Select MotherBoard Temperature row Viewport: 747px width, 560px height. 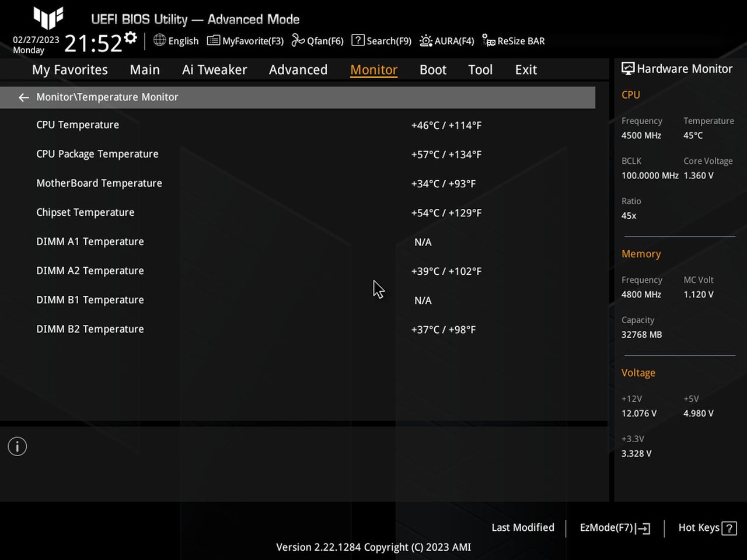click(298, 183)
